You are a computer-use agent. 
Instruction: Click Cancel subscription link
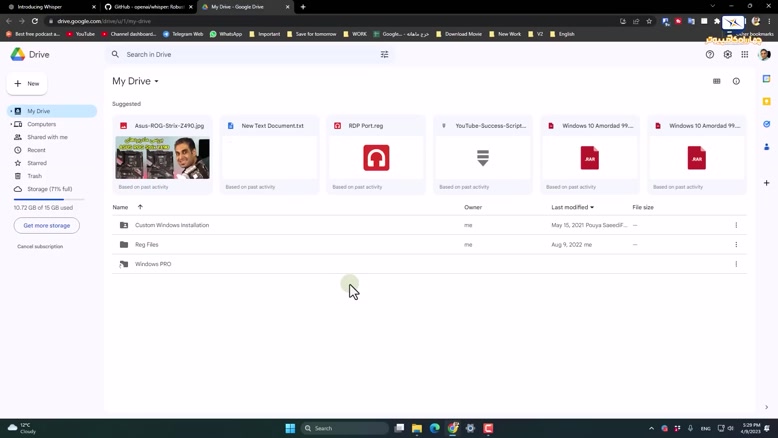tap(40, 247)
